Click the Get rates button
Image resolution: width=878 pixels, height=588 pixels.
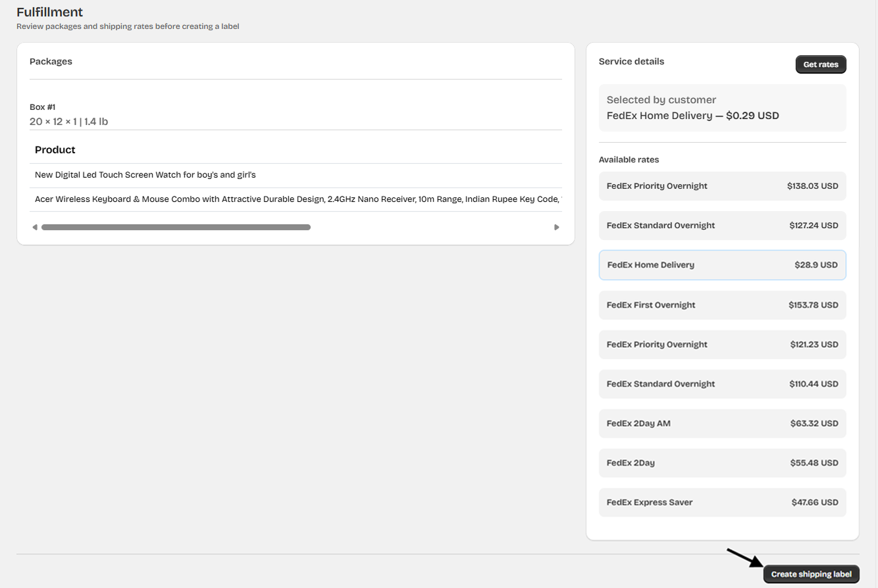pyautogui.click(x=820, y=64)
